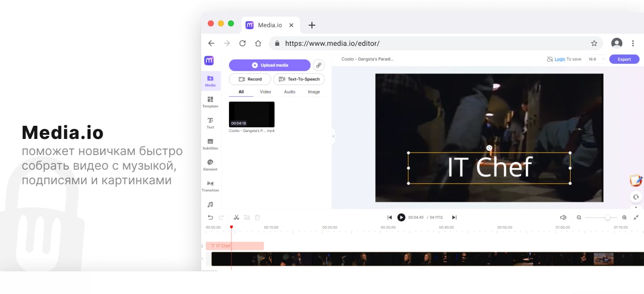
Task: Redo the last edit
Action: (221, 217)
